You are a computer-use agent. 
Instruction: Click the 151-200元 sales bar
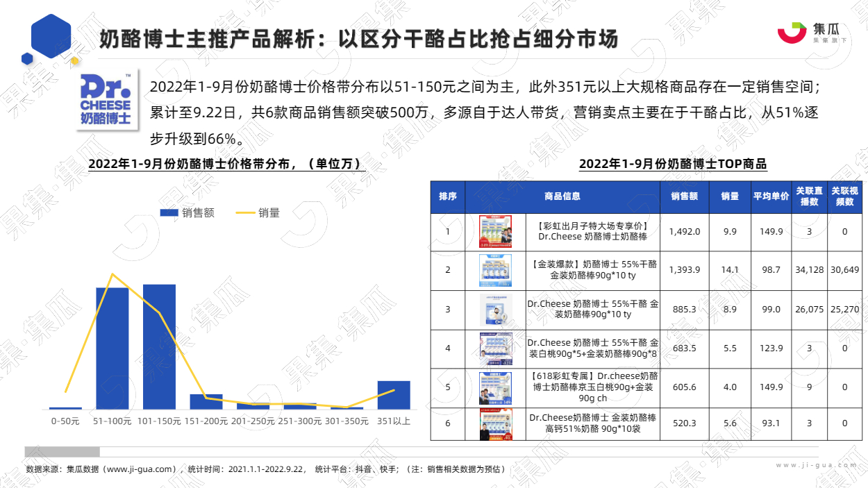click(206, 402)
